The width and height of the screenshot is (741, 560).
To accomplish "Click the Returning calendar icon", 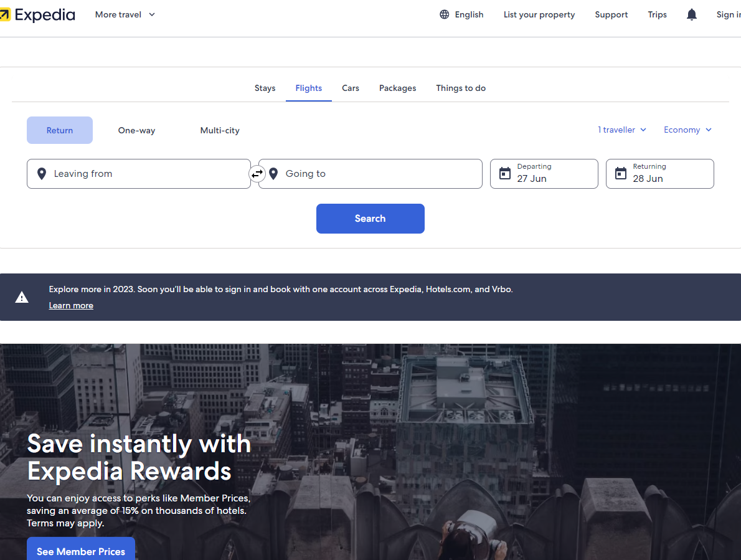I will [621, 174].
